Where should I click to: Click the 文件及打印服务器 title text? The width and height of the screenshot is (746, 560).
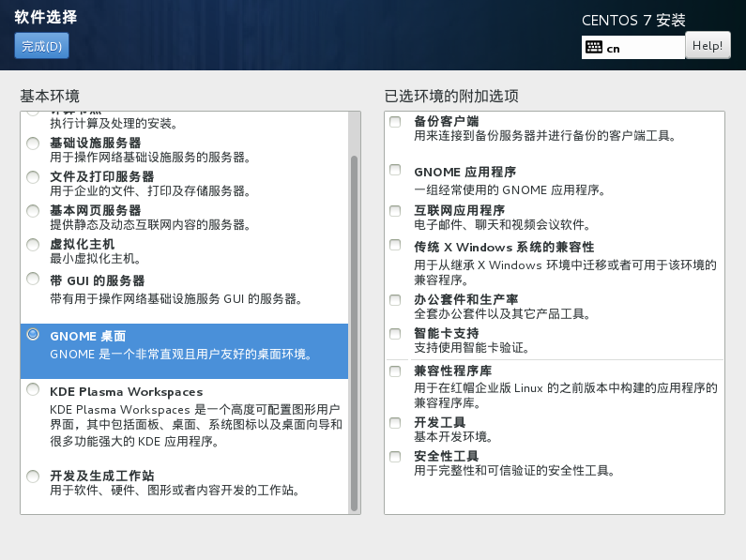(102, 176)
